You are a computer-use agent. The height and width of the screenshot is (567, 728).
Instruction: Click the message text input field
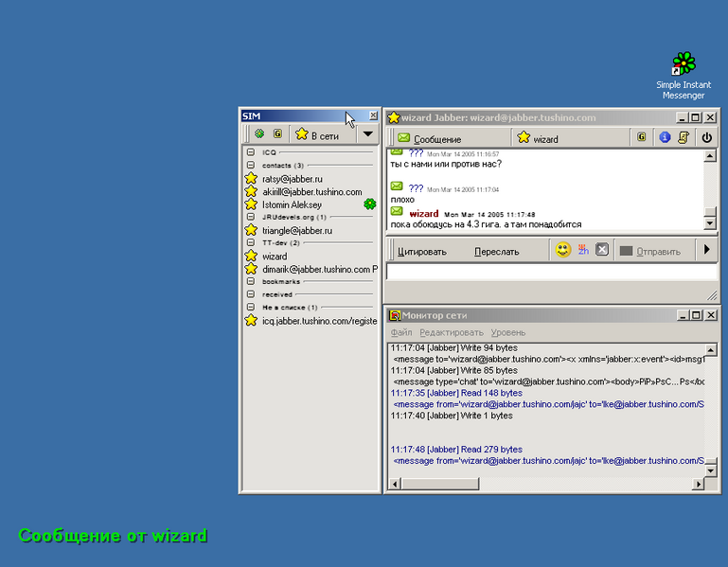(x=549, y=272)
